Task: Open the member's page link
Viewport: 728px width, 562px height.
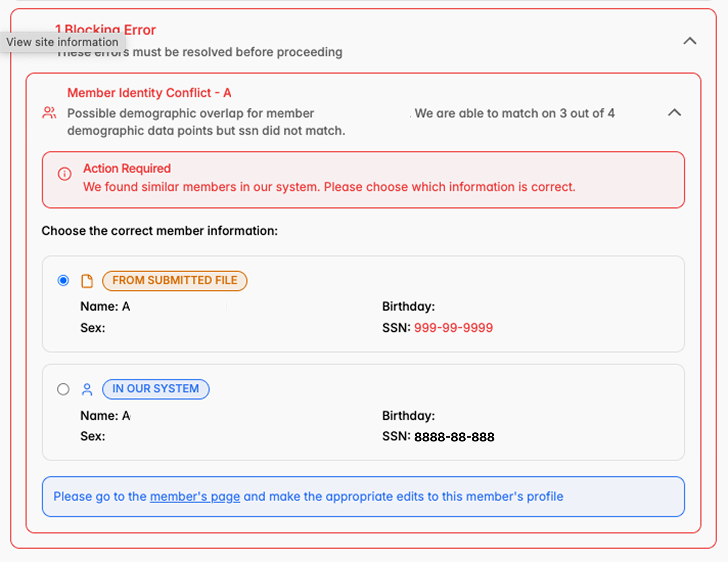Action: [x=195, y=497]
